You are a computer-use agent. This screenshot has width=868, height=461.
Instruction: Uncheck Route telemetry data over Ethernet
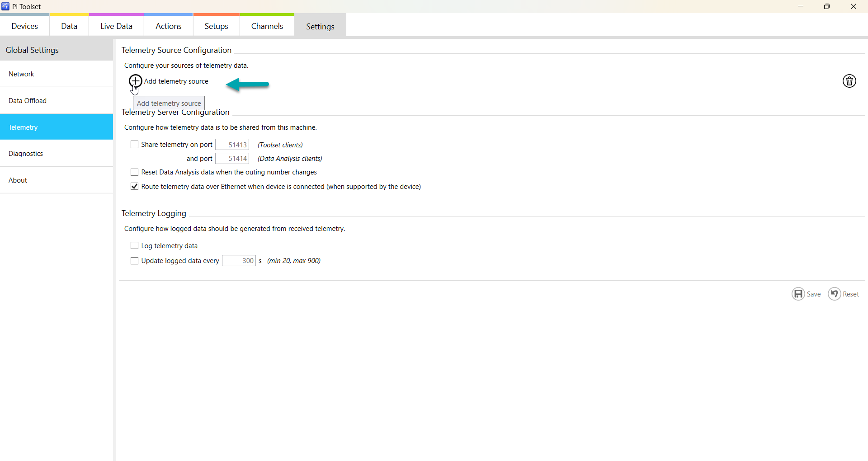(x=134, y=186)
